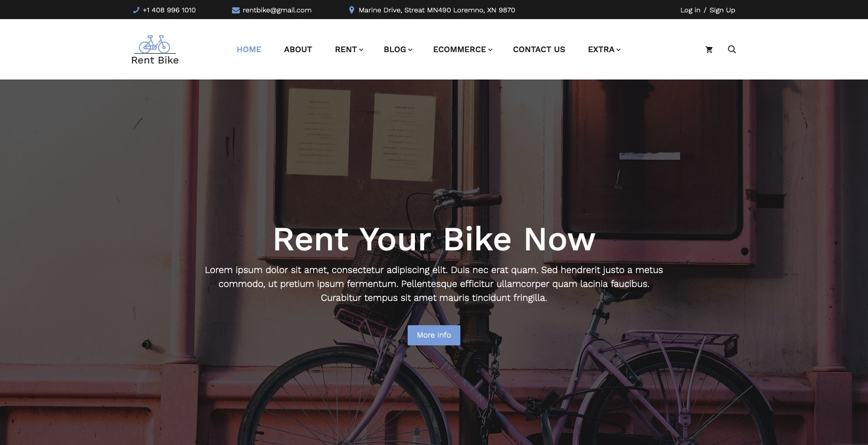Click the map pin location icon

(352, 10)
